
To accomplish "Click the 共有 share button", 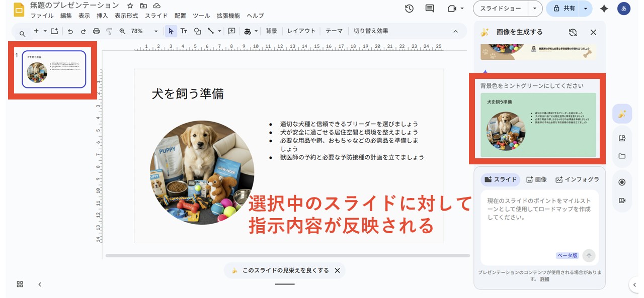I will click(x=564, y=9).
